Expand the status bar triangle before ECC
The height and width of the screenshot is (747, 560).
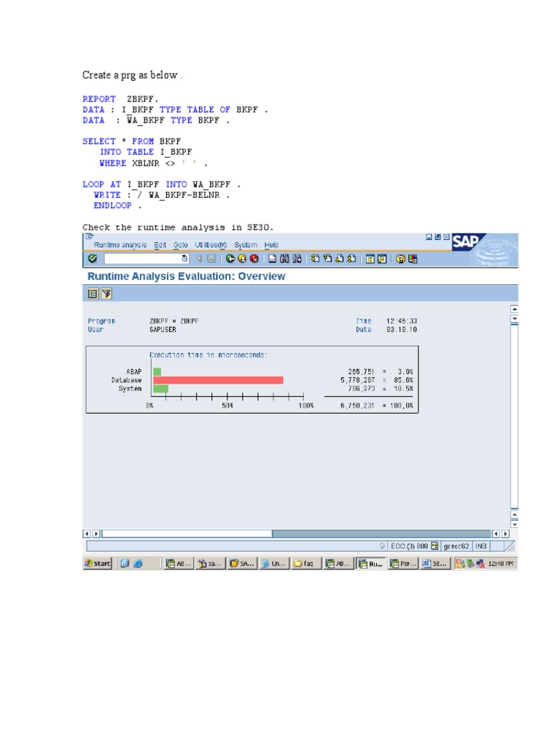[x=382, y=546]
